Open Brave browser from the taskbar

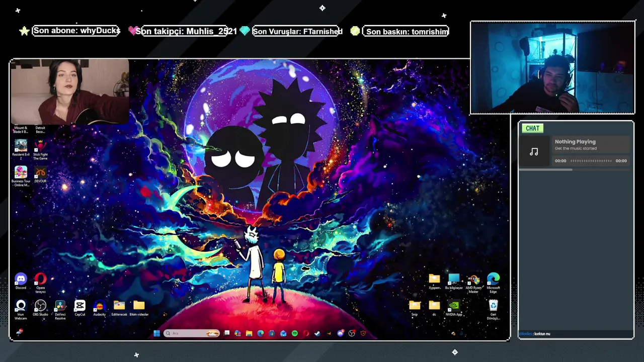tap(363, 333)
